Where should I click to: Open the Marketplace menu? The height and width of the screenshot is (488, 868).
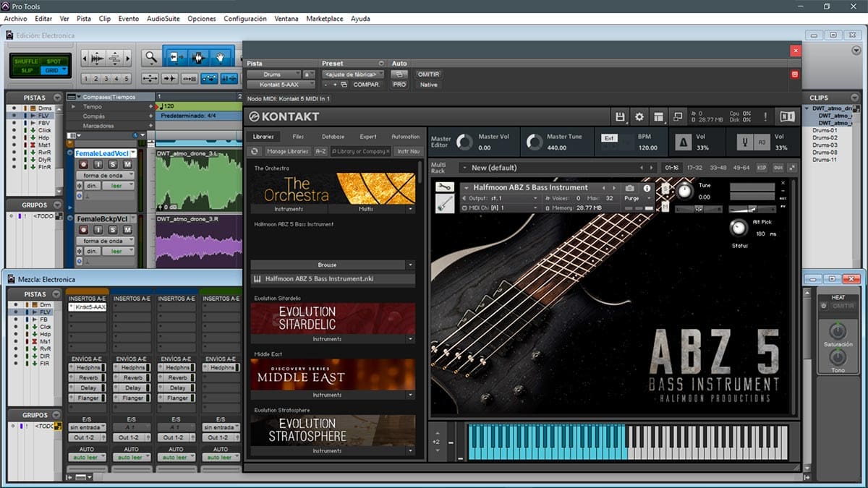pos(325,18)
